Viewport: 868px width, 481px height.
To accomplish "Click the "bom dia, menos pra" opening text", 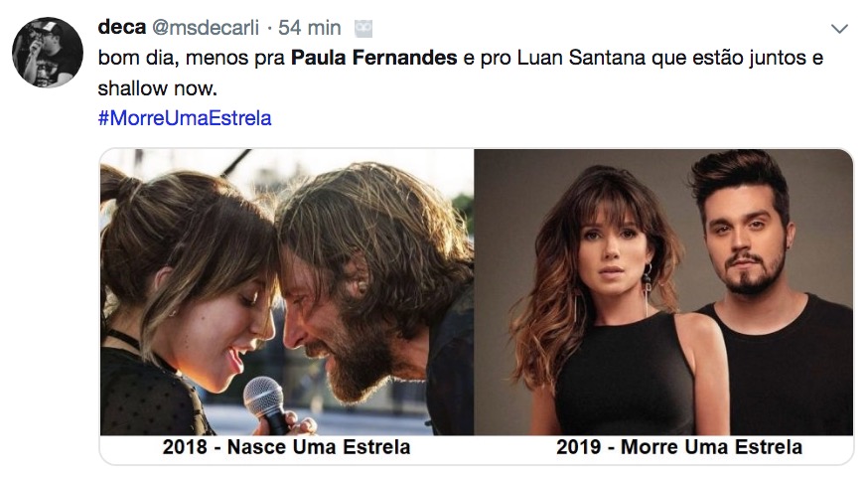I will (x=191, y=59).
